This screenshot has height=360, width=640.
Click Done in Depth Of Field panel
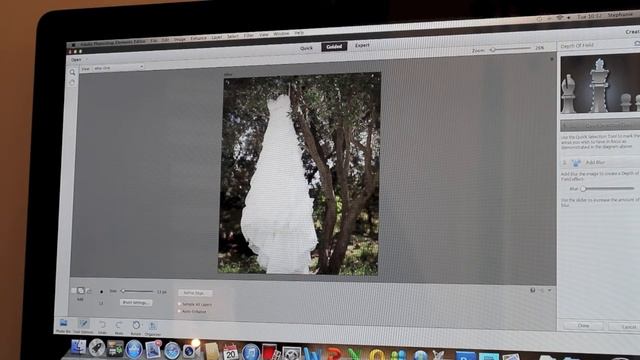[583, 326]
